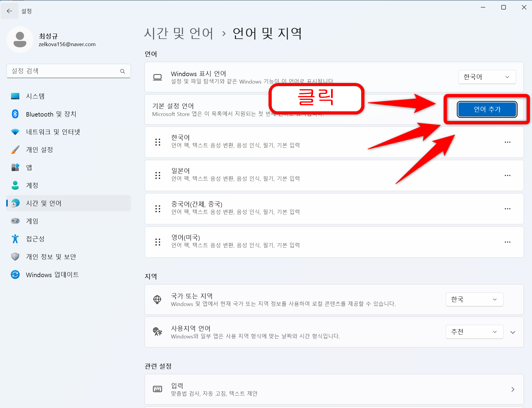This screenshot has height=408, width=532.
Task: Open more options for 영어(미국)
Action: click(508, 242)
